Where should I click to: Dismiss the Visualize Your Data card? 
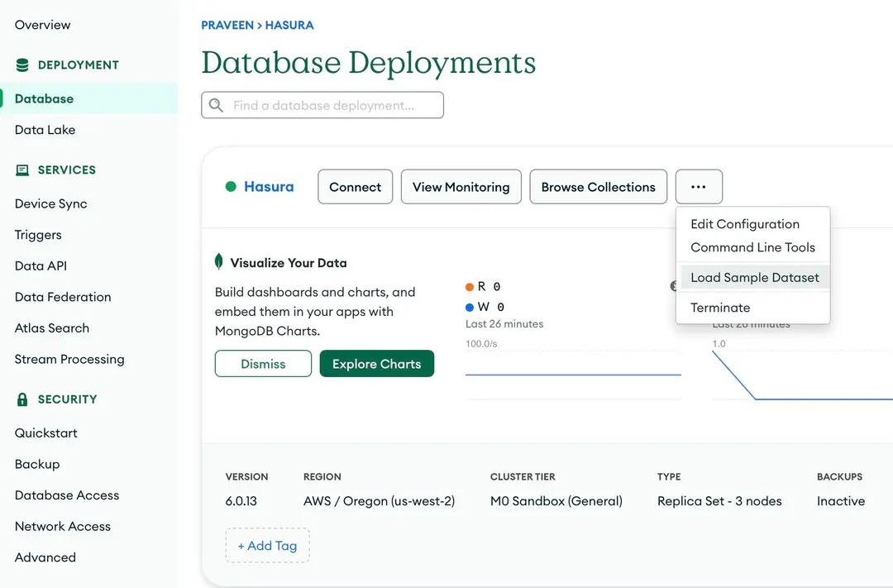(263, 363)
